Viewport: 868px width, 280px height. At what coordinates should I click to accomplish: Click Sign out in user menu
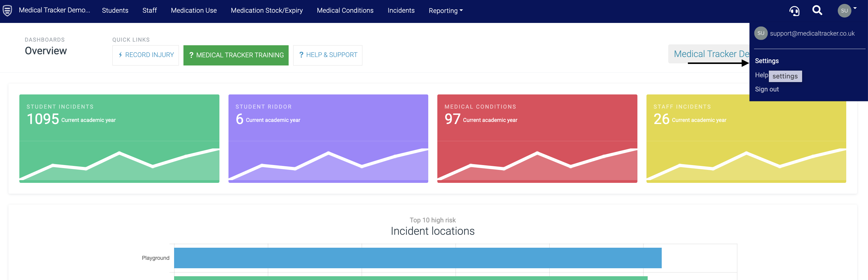[766, 89]
